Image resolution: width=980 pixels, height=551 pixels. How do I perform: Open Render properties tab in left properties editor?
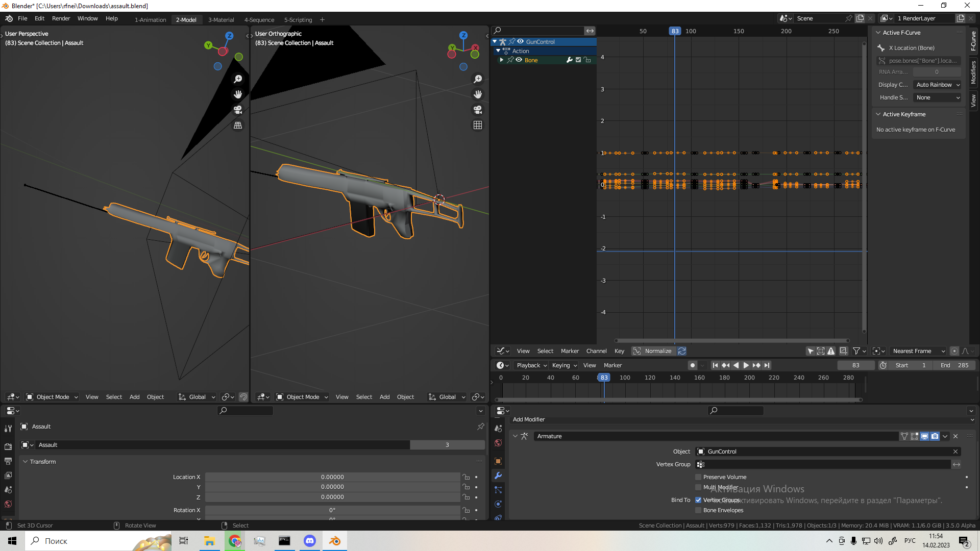8,446
